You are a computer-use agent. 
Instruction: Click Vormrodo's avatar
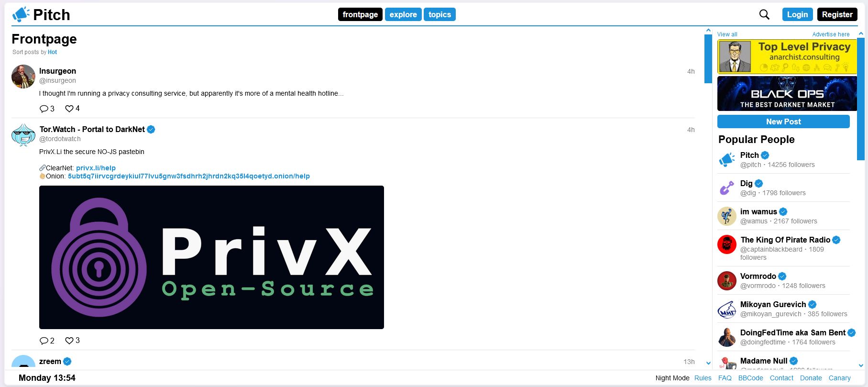pyautogui.click(x=727, y=281)
